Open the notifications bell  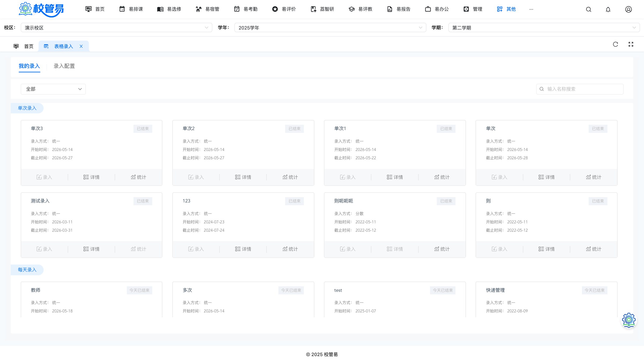[608, 9]
